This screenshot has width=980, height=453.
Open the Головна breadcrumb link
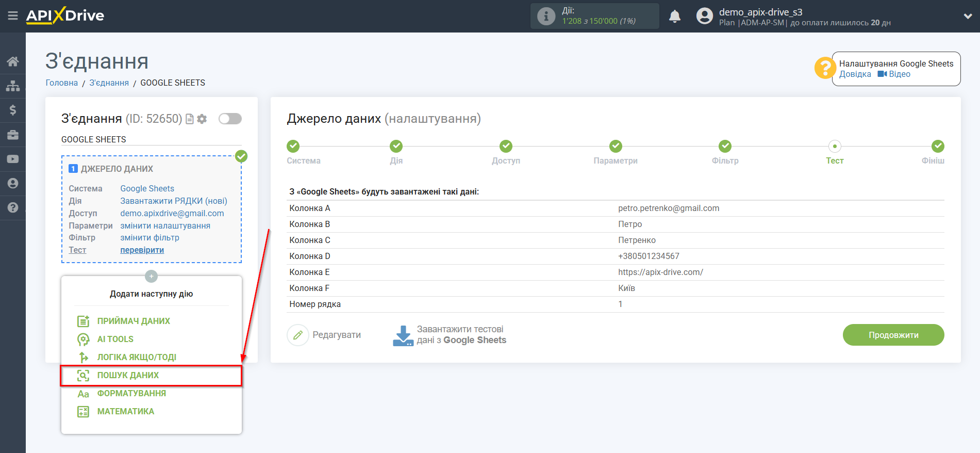tap(61, 83)
